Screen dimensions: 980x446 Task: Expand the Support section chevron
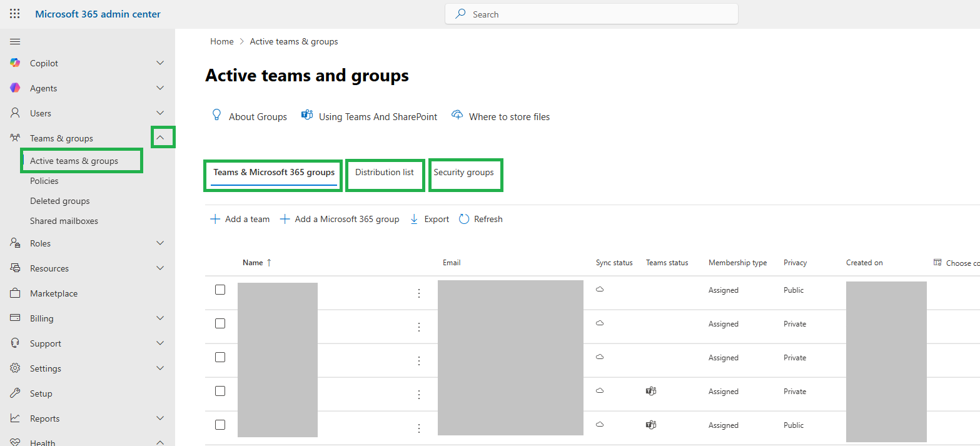coord(160,343)
